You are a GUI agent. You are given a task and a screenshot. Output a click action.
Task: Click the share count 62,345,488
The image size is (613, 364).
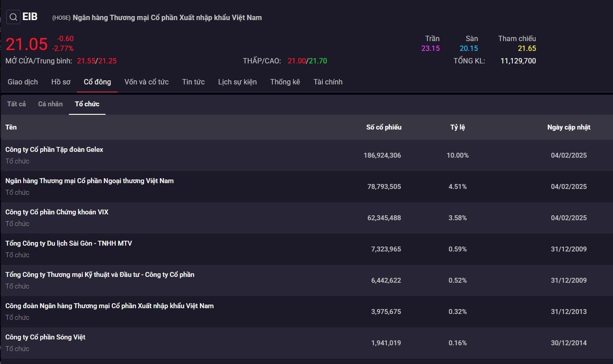point(384,218)
